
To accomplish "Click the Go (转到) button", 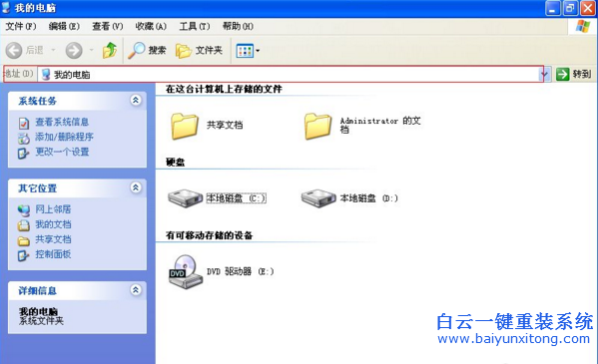I will pos(573,74).
